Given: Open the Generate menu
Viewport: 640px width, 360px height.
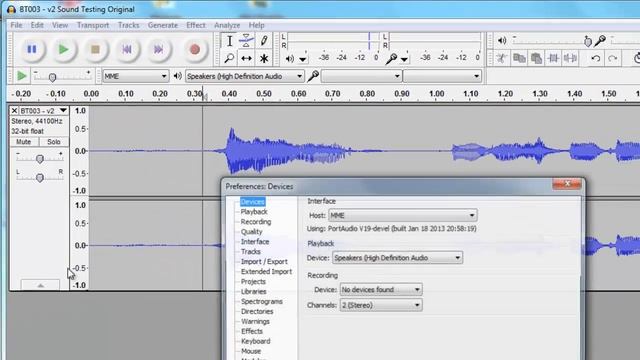Looking at the screenshot, I should (x=163, y=25).
